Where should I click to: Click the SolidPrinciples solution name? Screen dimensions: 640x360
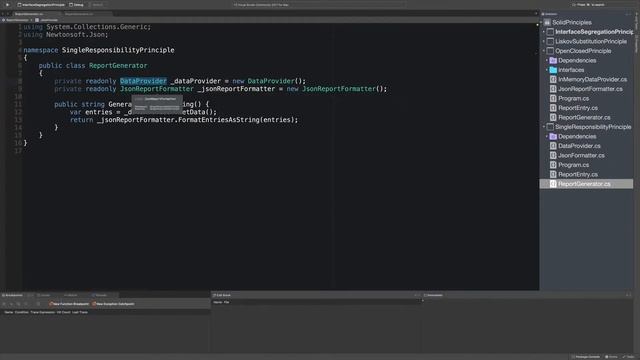click(572, 22)
